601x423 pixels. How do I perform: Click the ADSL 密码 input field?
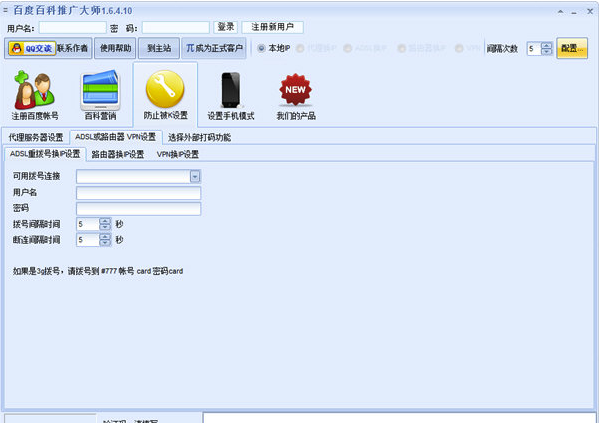[138, 209]
